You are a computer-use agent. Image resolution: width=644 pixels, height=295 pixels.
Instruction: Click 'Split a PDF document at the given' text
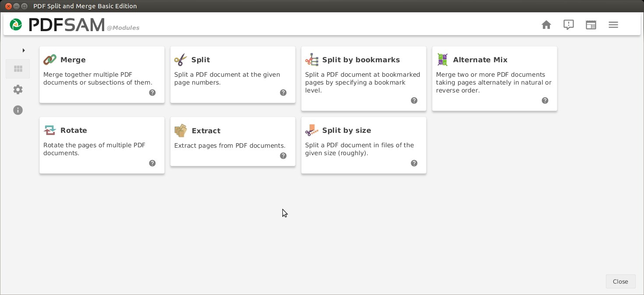coord(227,75)
